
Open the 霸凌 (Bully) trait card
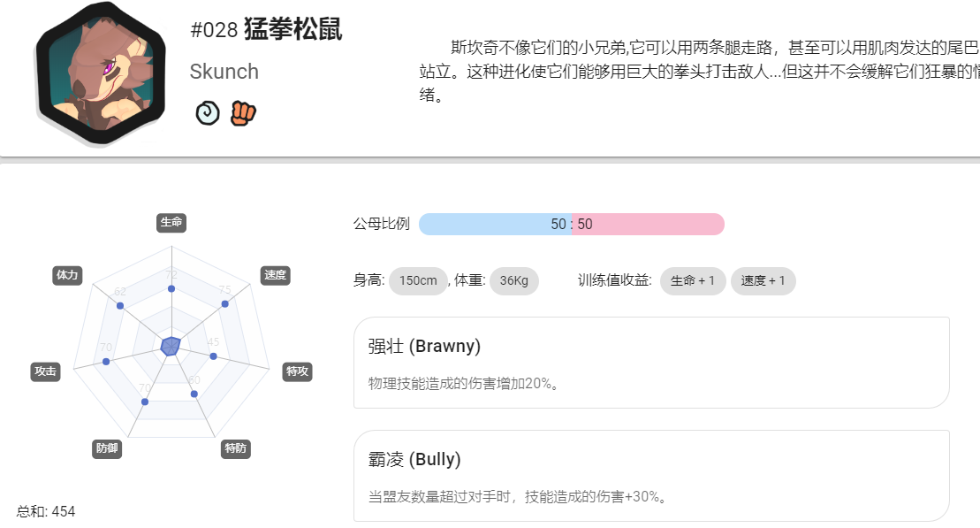tap(651, 476)
